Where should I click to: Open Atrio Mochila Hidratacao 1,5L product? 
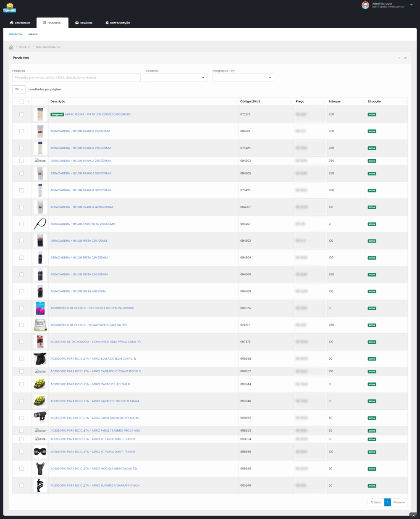coord(94,469)
